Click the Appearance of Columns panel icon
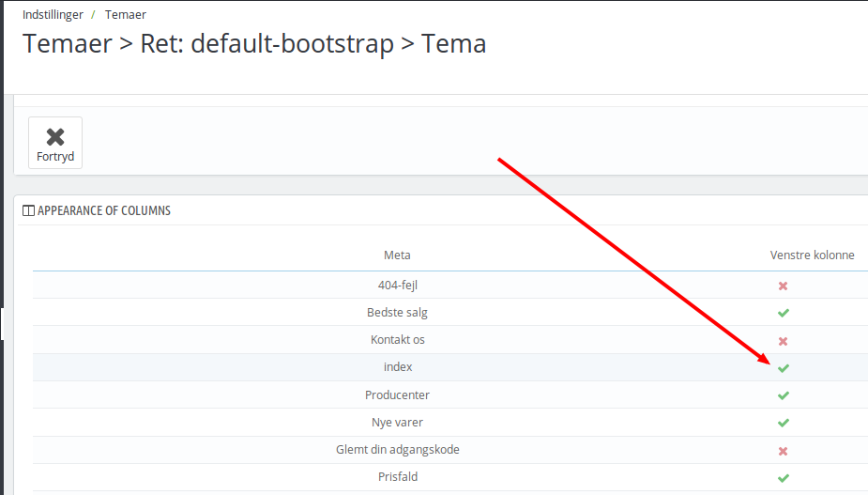Image resolution: width=868 pixels, height=495 pixels. 28,210
